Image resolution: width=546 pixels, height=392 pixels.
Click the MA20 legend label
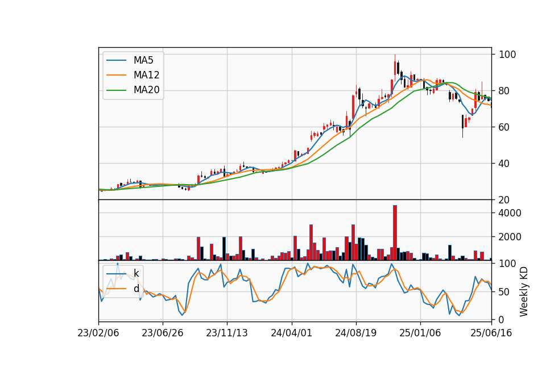(146, 90)
